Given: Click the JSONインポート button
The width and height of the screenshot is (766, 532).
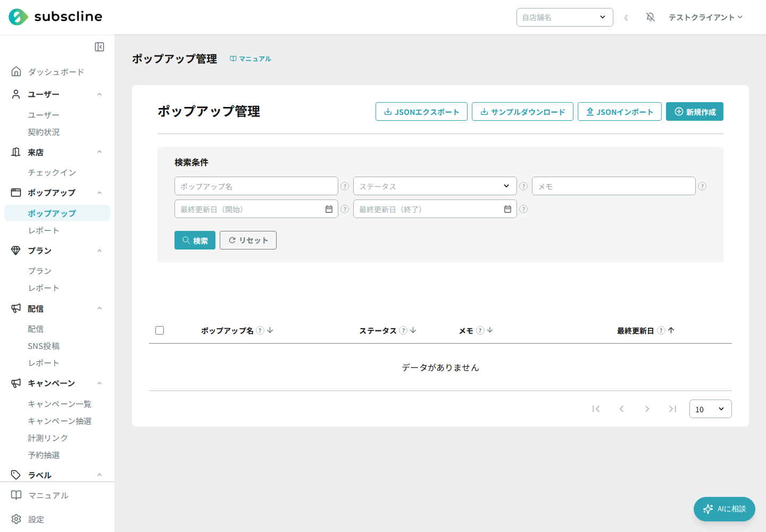Looking at the screenshot, I should tap(620, 112).
